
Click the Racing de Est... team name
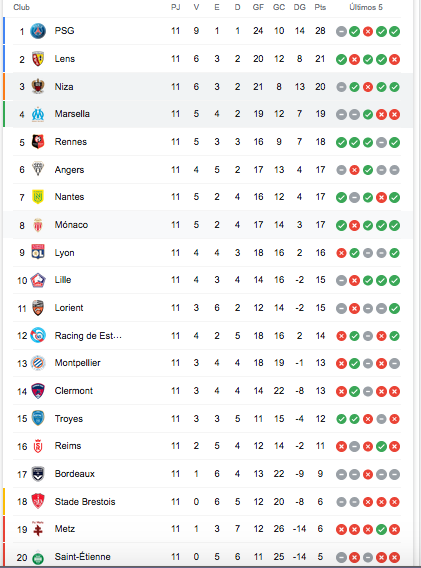[x=88, y=336]
